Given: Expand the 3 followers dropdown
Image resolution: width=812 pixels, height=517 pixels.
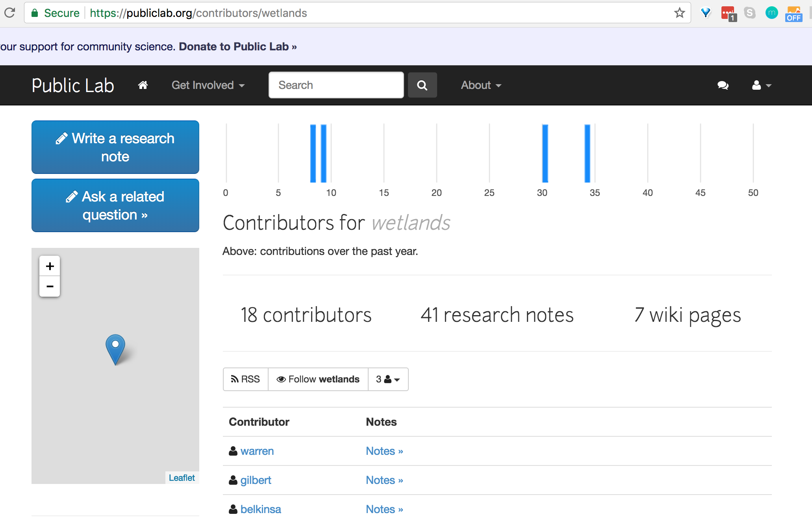Looking at the screenshot, I should point(388,379).
